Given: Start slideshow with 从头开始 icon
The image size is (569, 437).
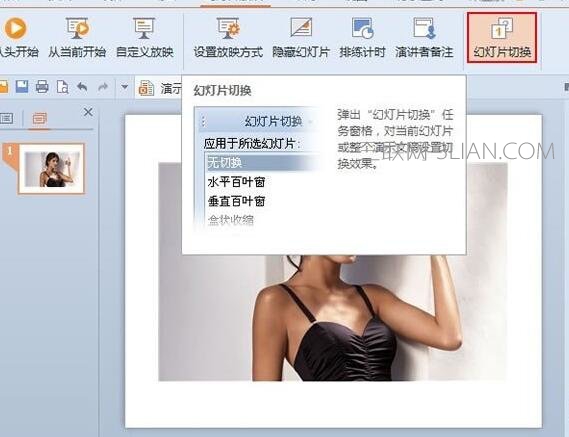Looking at the screenshot, I should [x=17, y=37].
